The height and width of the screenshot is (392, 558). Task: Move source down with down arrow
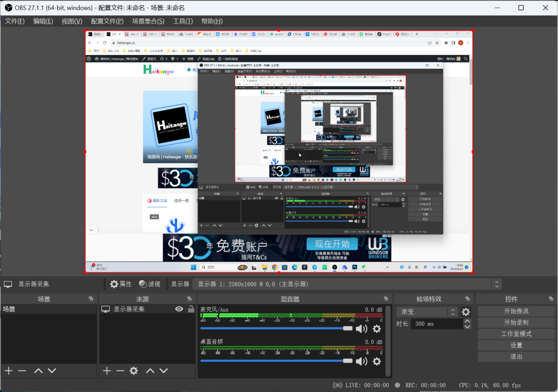coord(163,371)
